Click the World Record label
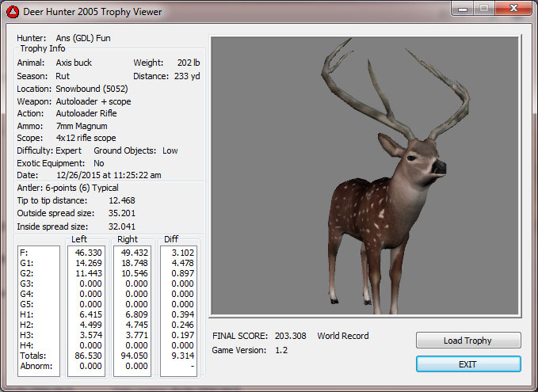The width and height of the screenshot is (538, 392). click(x=343, y=336)
